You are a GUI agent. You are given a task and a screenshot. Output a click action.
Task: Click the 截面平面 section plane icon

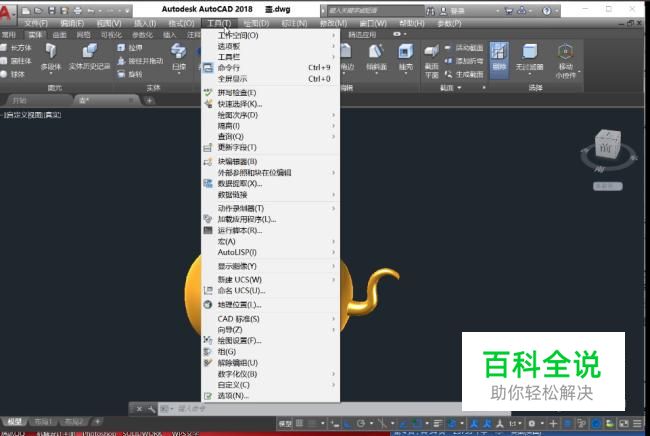[432, 51]
